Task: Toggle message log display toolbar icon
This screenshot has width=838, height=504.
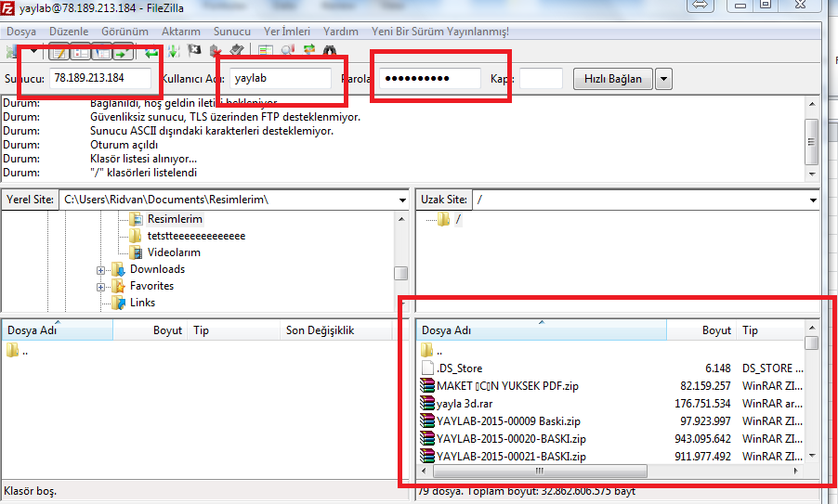Action: point(58,51)
